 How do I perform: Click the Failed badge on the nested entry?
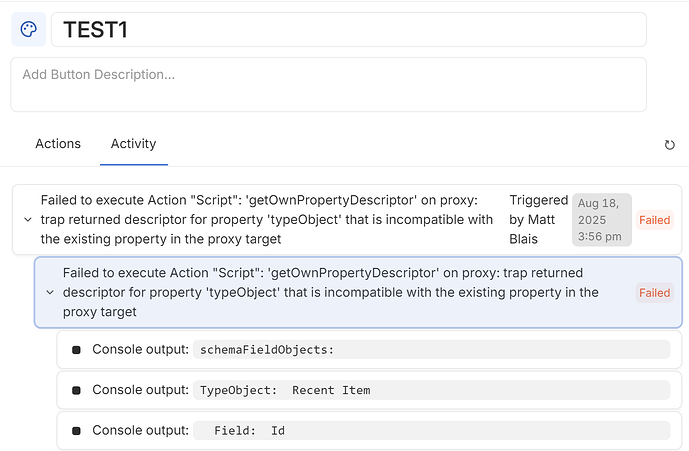[x=654, y=293]
